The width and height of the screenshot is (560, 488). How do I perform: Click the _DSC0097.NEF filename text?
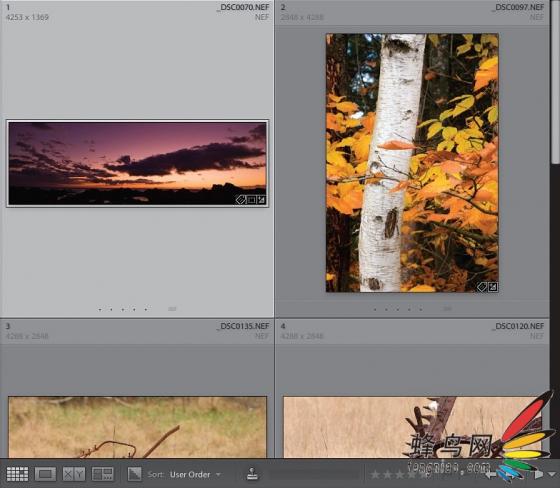518,7
